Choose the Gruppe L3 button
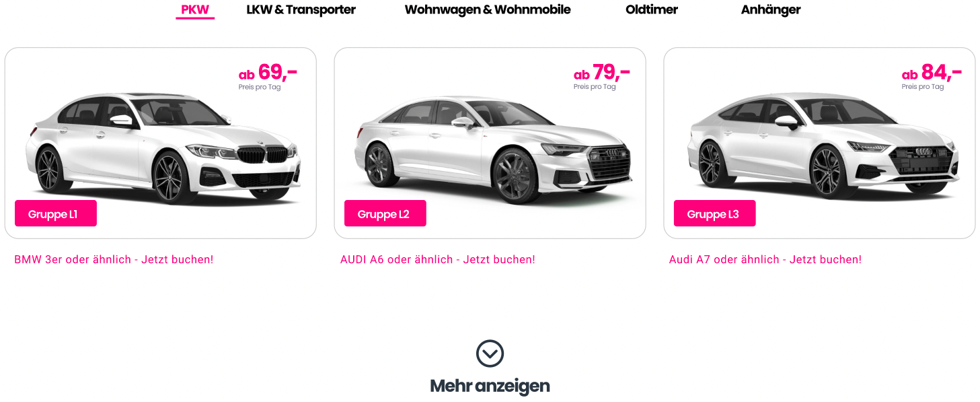980x402 pixels. pos(715,213)
